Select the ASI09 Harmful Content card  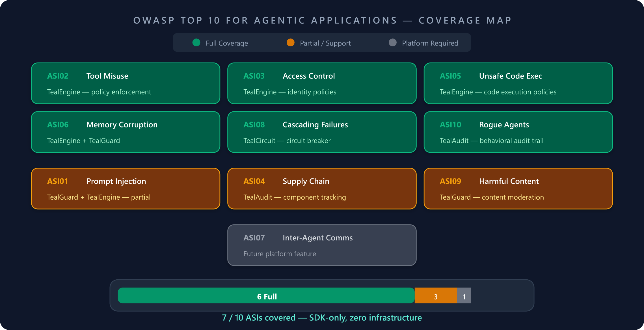(x=518, y=189)
